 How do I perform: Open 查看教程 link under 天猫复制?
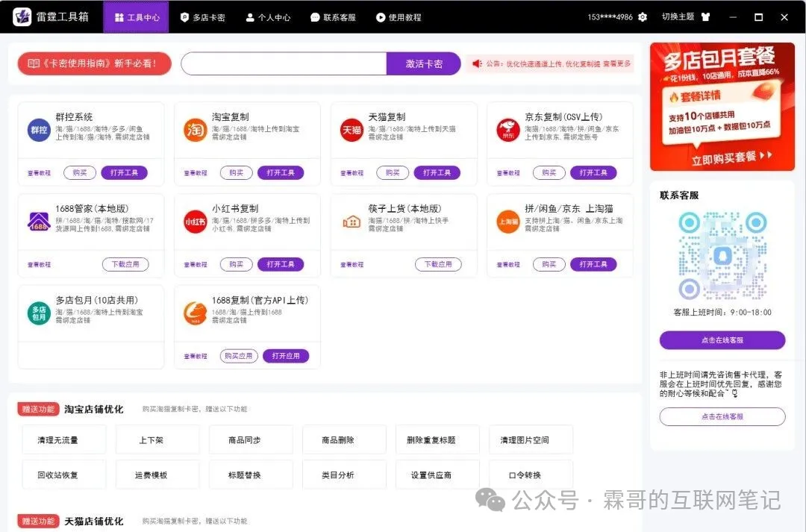click(352, 173)
